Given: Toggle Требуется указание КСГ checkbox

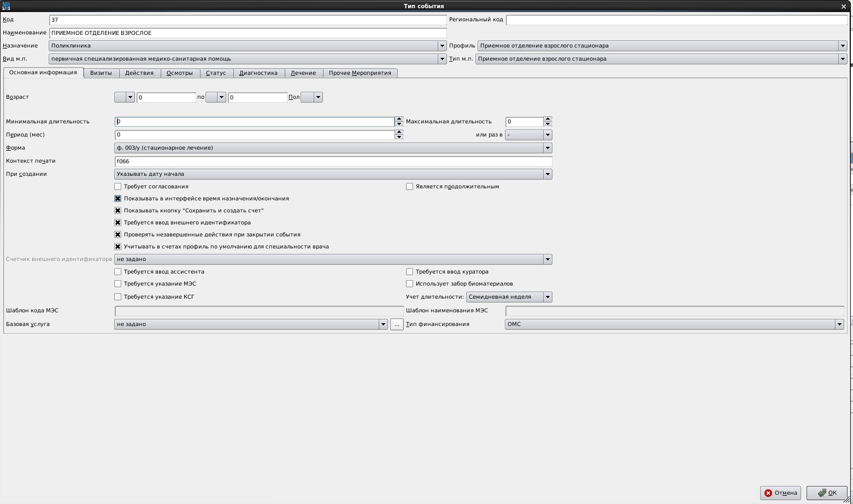Looking at the screenshot, I should (118, 297).
